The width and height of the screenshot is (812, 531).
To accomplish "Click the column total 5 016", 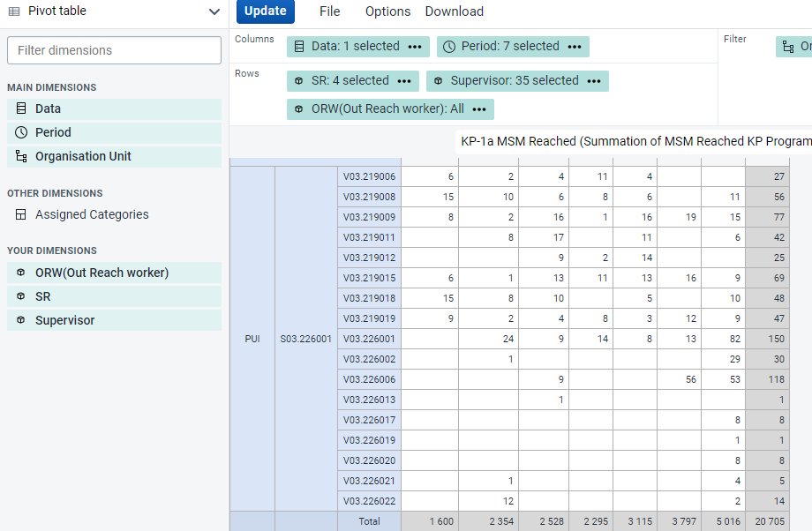I will [724, 521].
